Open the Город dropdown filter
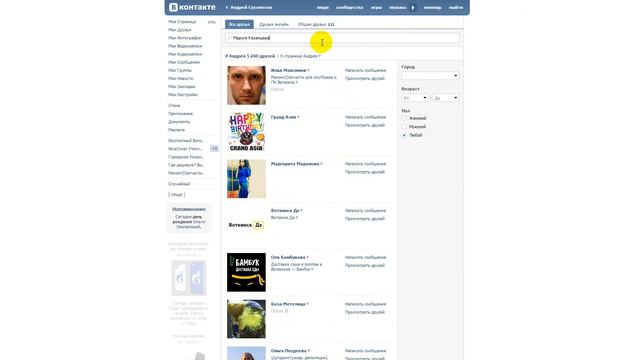Viewport: 640px width, 360px height. coord(430,76)
